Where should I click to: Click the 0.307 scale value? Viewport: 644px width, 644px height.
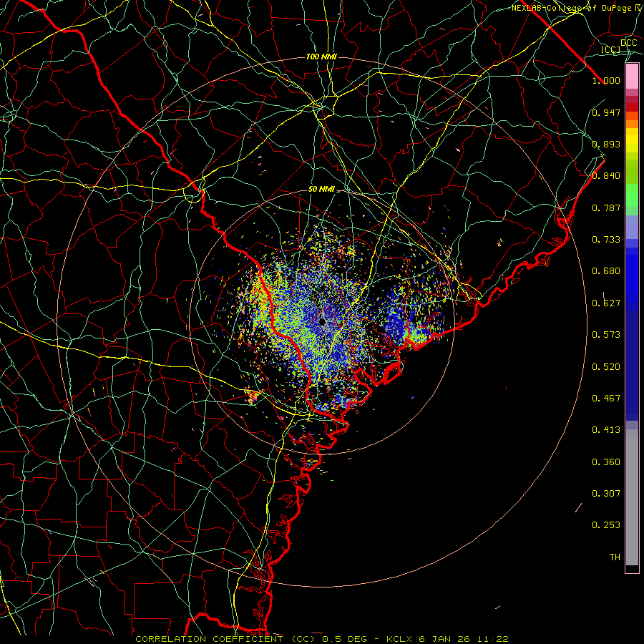pyautogui.click(x=606, y=494)
